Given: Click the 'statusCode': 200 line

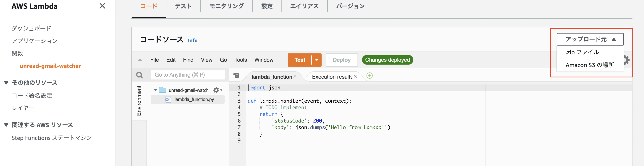Looking at the screenshot, I should [298, 121].
